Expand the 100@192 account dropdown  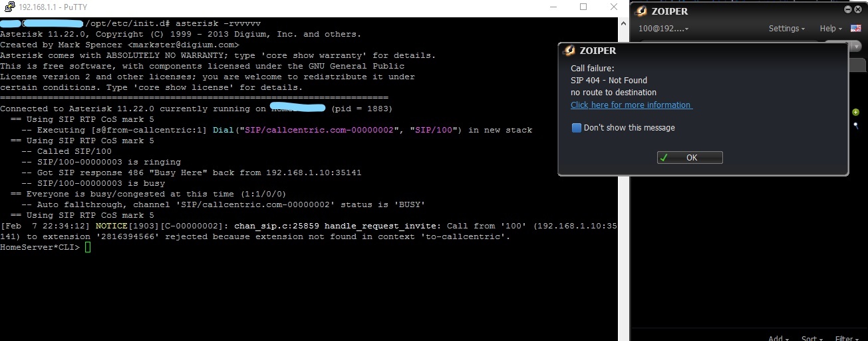[x=663, y=29]
